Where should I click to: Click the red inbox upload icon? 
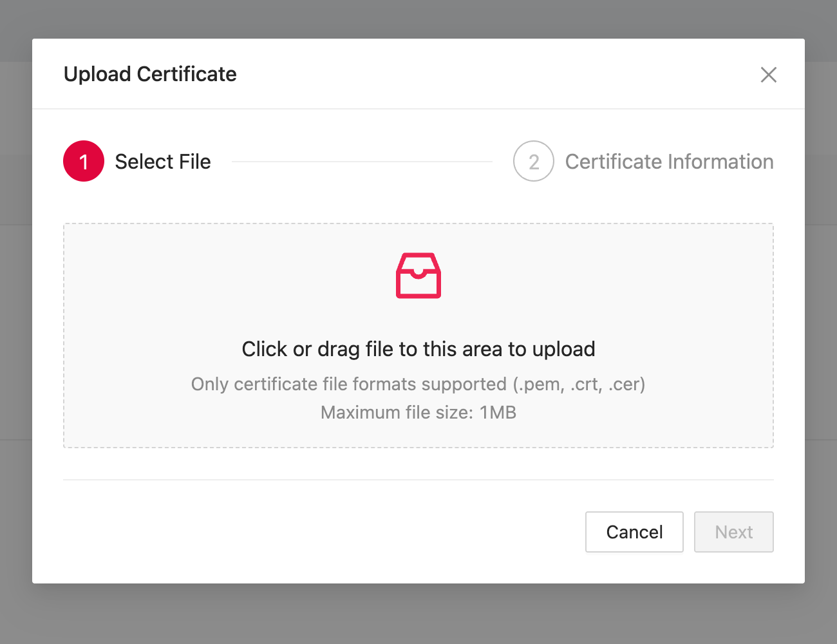[x=418, y=276]
